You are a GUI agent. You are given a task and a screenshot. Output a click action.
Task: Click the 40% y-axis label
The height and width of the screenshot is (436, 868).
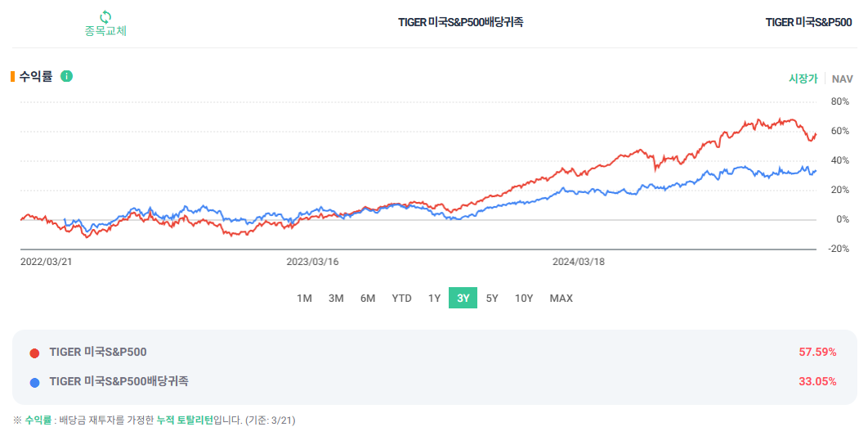pos(839,160)
